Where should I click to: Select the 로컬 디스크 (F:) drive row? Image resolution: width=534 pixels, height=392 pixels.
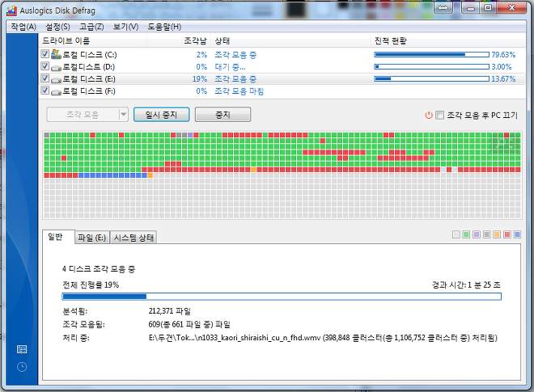click(x=282, y=91)
